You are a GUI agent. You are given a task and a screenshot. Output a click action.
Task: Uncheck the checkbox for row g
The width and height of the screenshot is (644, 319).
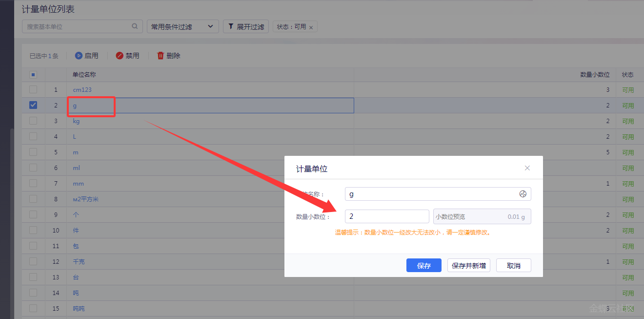point(33,105)
